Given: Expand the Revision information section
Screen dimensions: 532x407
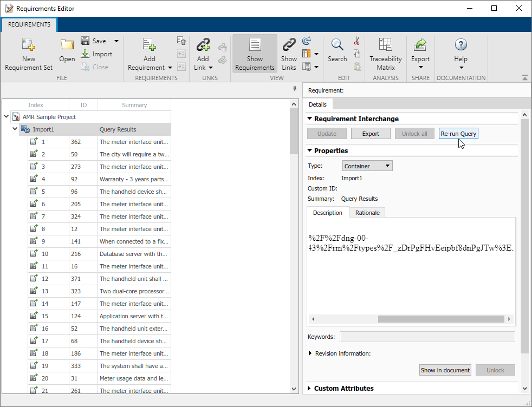Looking at the screenshot, I should tap(310, 353).
